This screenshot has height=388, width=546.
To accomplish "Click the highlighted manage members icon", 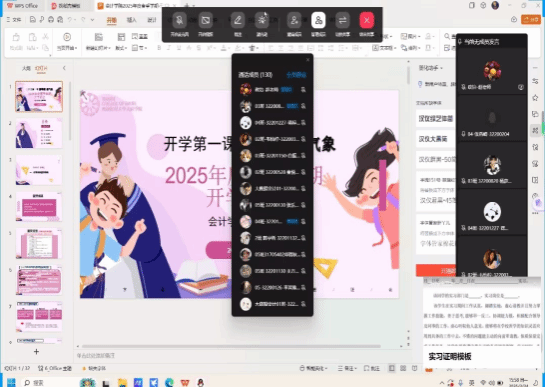I will 318,20.
